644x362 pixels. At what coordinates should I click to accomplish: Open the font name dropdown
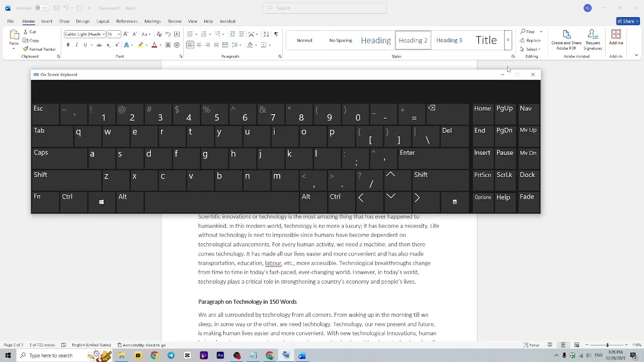coord(104,34)
